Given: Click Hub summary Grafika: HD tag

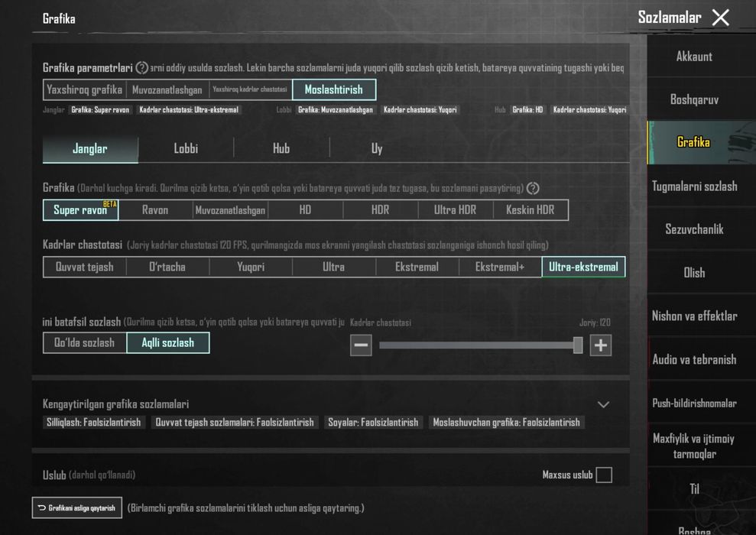Looking at the screenshot, I should click(x=527, y=110).
